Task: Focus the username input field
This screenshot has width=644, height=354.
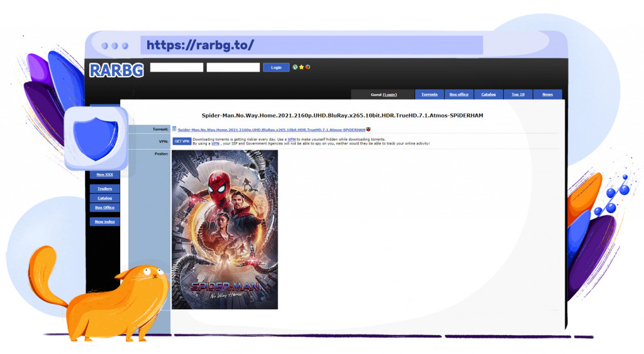Action: tap(177, 67)
